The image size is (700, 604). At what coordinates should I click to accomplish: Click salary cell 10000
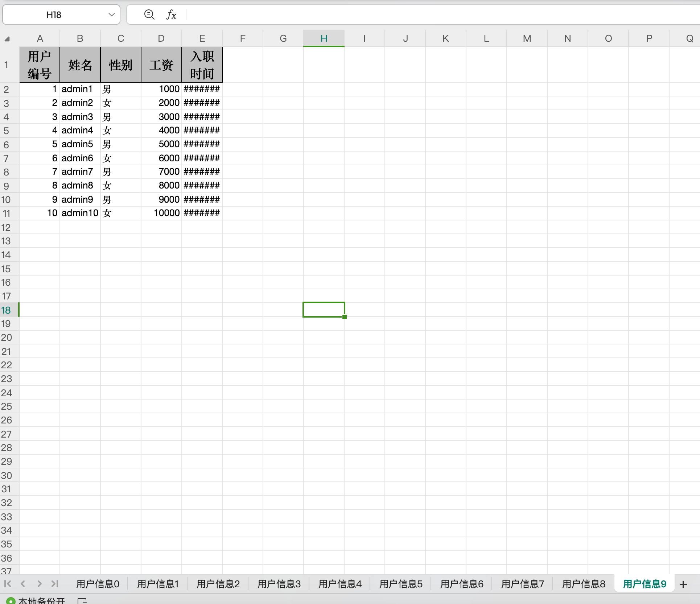pos(161,213)
